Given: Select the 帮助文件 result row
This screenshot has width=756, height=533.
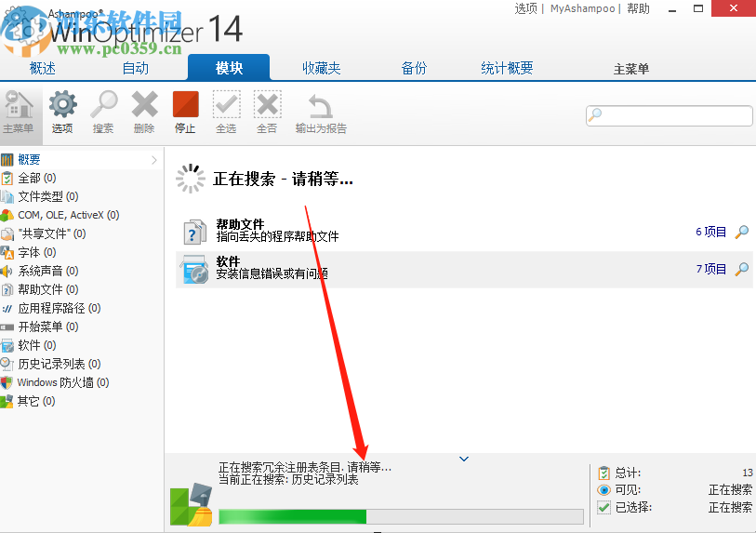Looking at the screenshot, I should pyautogui.click(x=464, y=232).
